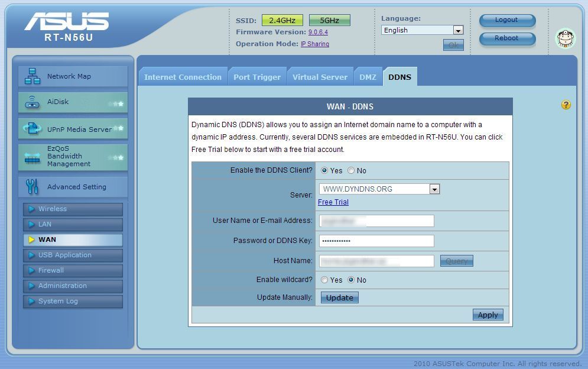Select the 5GHz SSID band indicator
This screenshot has width=588, height=369.
coord(329,21)
